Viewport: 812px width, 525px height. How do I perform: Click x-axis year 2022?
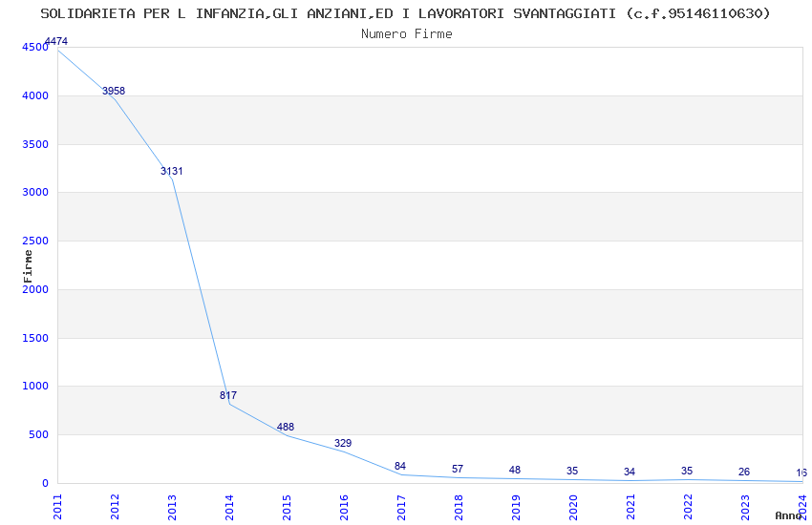click(688, 508)
